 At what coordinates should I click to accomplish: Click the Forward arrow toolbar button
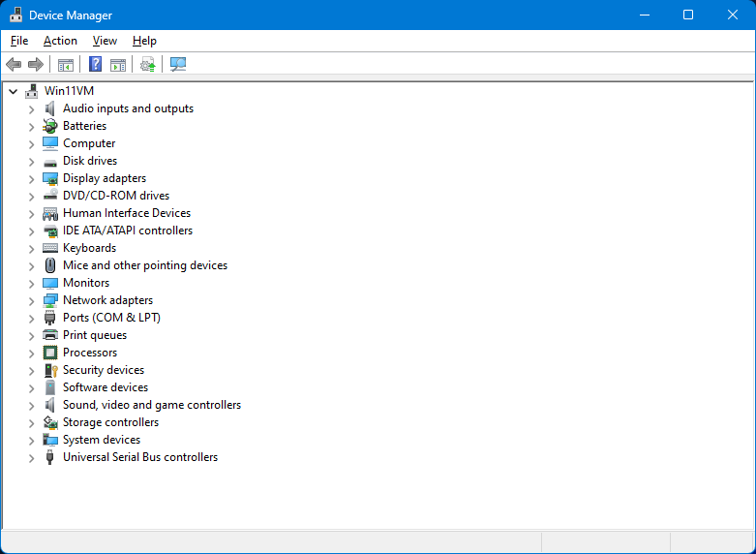36,65
